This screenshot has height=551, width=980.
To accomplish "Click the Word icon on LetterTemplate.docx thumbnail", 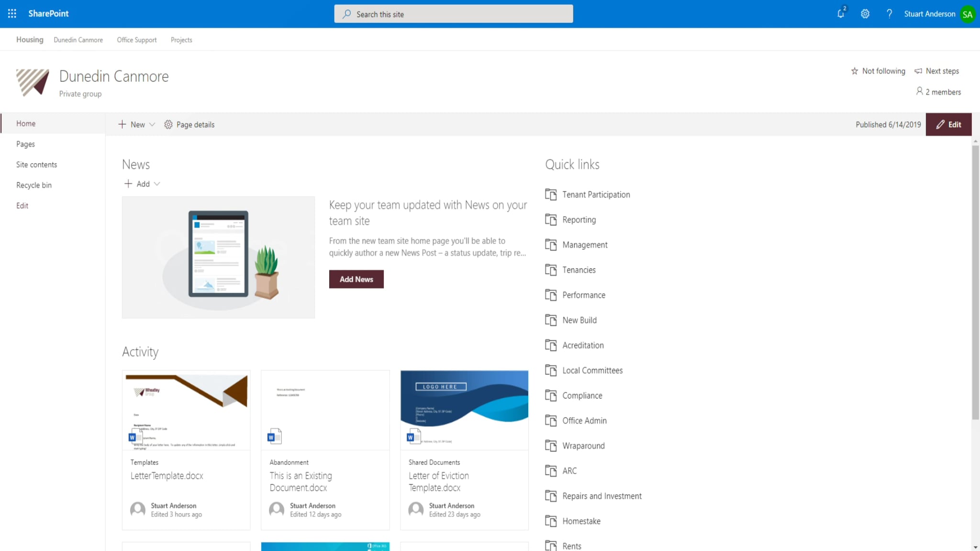I will point(132,436).
